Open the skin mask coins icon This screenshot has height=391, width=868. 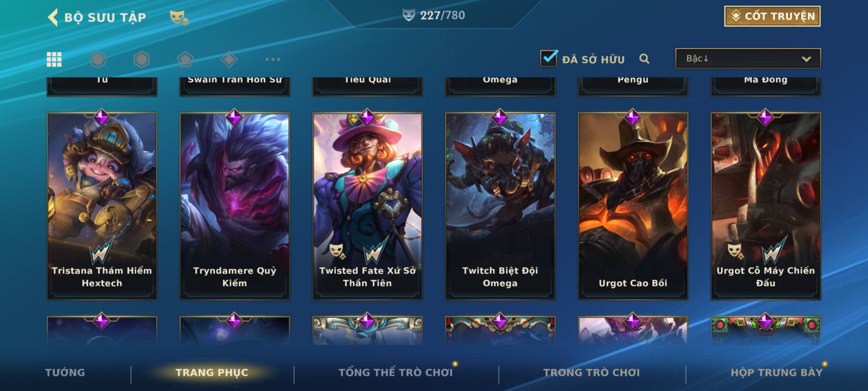179,17
